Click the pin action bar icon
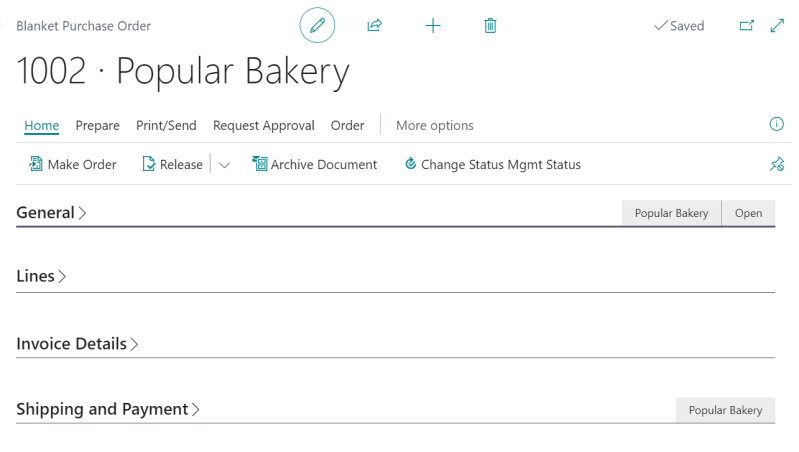 pos(776,165)
